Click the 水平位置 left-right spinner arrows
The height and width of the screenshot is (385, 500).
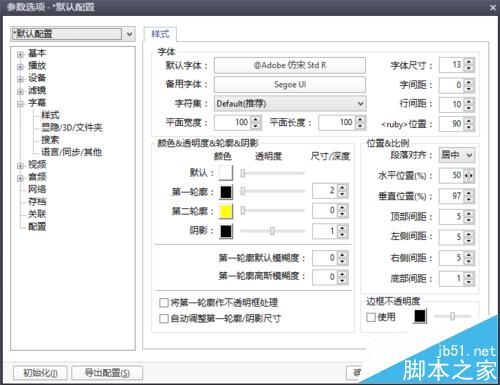pyautogui.click(x=469, y=176)
